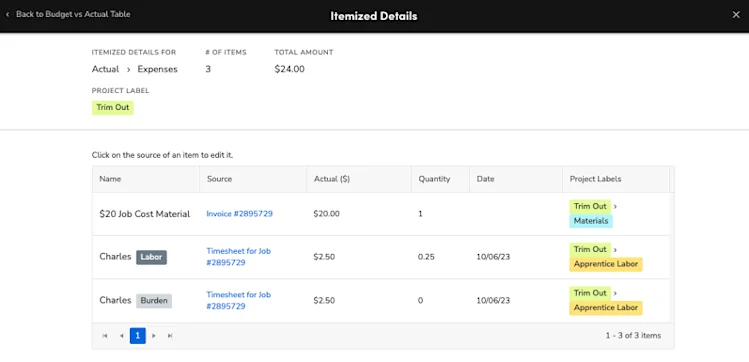Image resolution: width=749 pixels, height=362 pixels.
Task: Click the quantity 1 cell for invoice row
Action: coord(420,214)
